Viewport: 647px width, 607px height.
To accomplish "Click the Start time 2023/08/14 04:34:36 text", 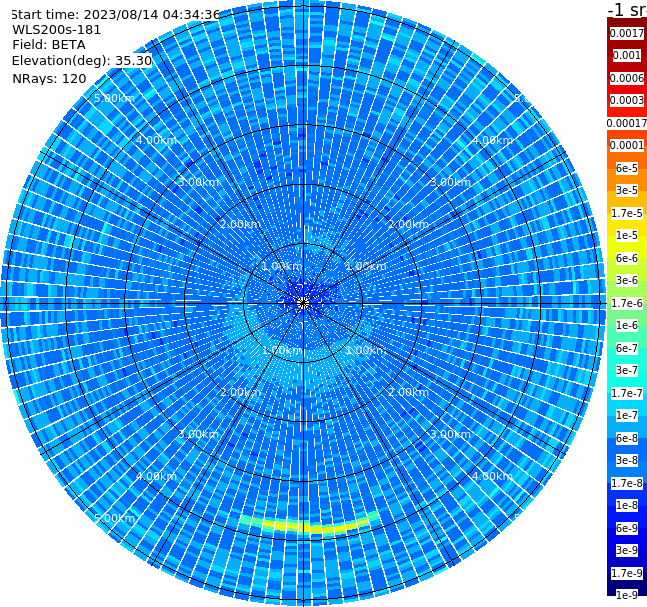I will (116, 14).
